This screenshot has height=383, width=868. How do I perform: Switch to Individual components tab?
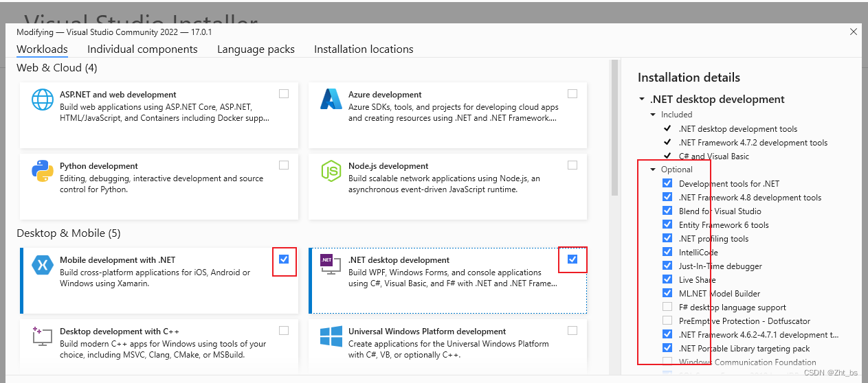(142, 49)
